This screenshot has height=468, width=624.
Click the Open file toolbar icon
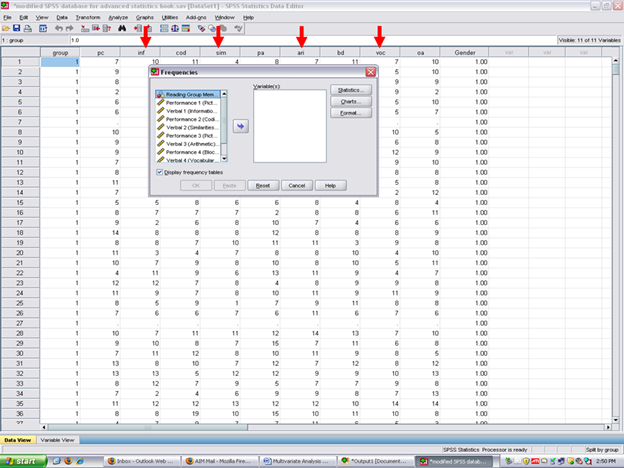click(x=8, y=28)
